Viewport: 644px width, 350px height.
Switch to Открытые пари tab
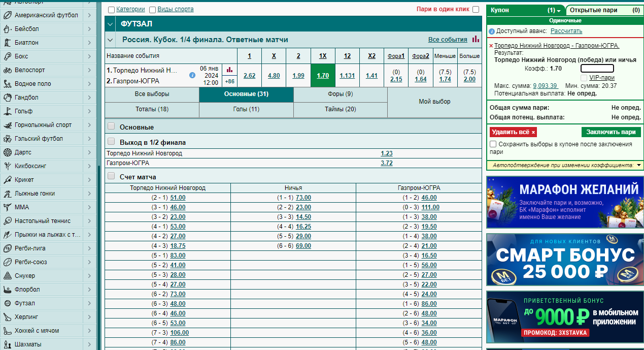tap(604, 10)
